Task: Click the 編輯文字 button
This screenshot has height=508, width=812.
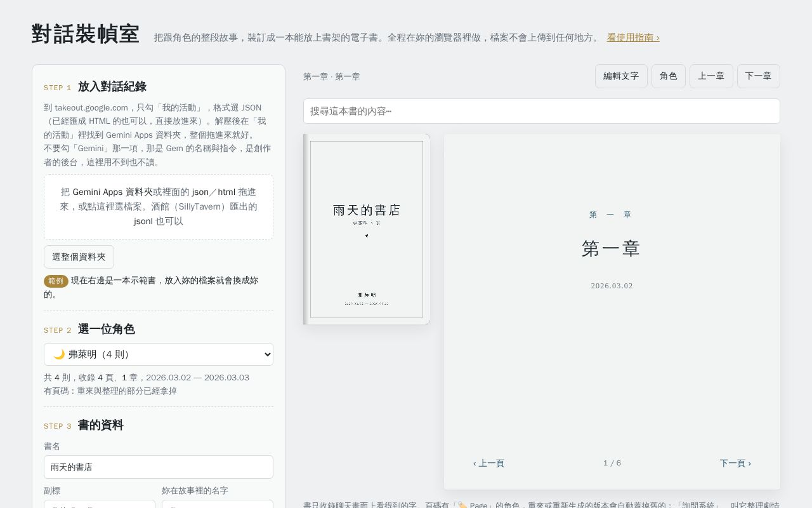Action: point(621,76)
